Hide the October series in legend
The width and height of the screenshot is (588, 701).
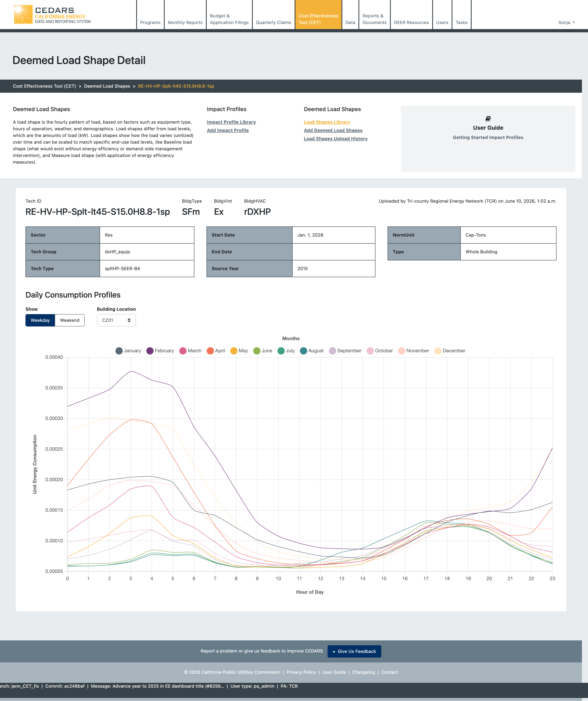370,351
